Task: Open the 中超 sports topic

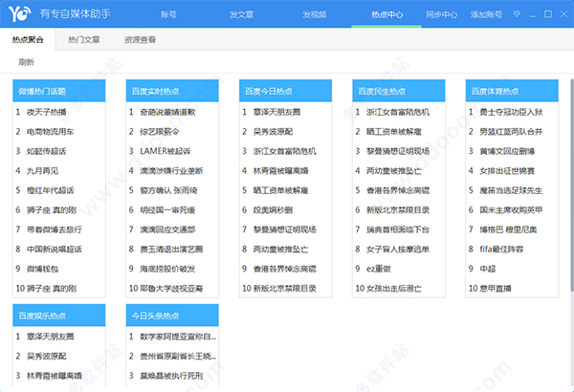Action: click(488, 269)
